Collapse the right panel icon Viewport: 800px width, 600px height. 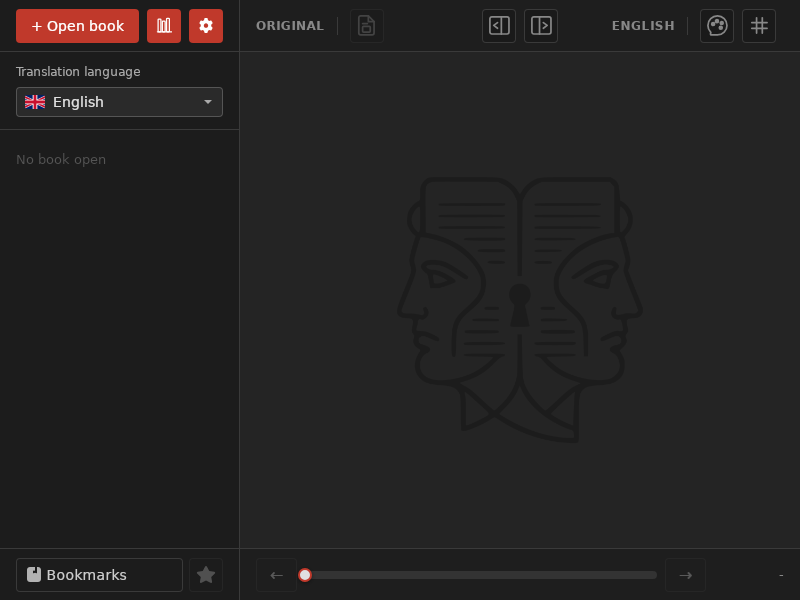pyautogui.click(x=541, y=26)
